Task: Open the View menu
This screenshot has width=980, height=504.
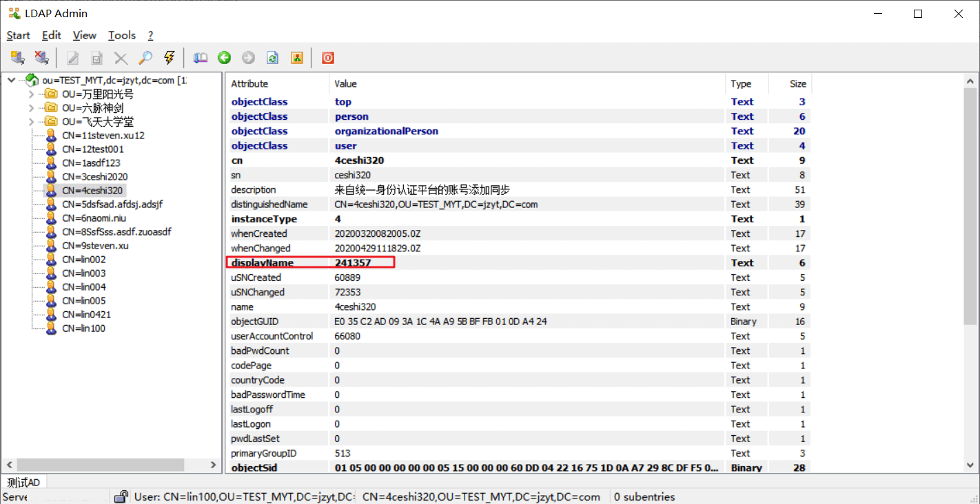Action: tap(85, 35)
